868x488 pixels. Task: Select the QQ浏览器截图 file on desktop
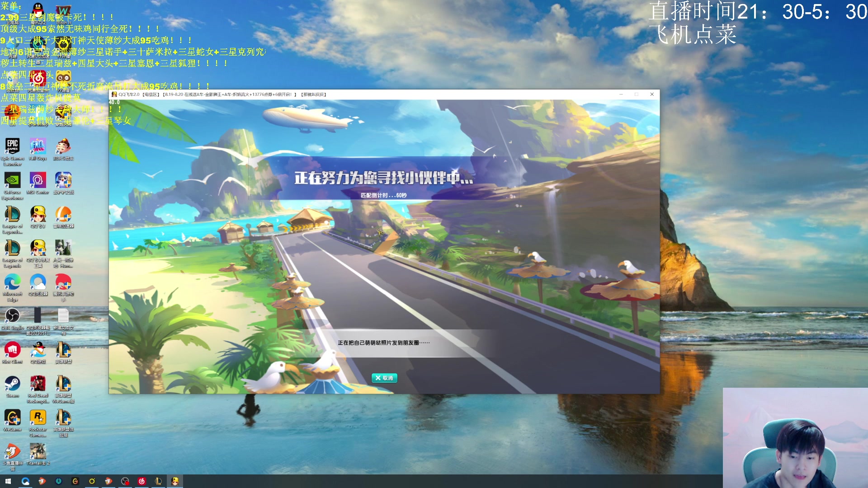[38, 321]
